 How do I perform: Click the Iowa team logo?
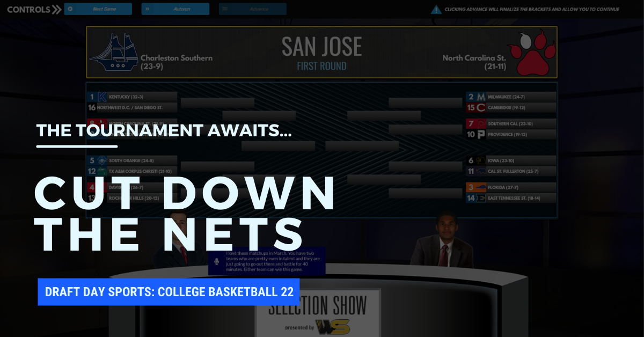481,160
